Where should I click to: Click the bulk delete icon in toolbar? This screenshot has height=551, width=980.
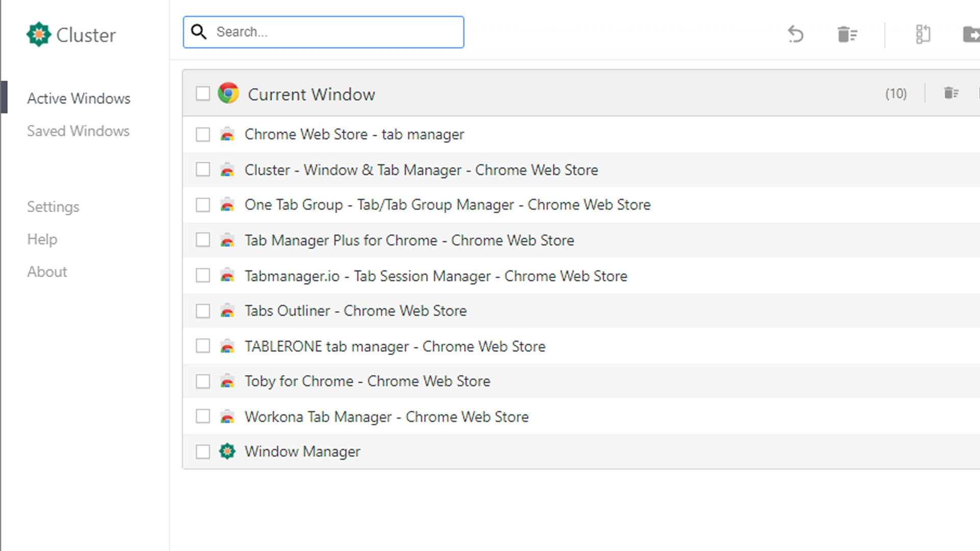pyautogui.click(x=847, y=33)
